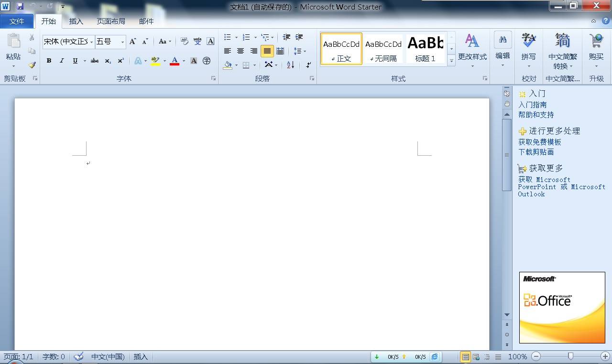
Task: Increase paragraph indent
Action: 299,37
